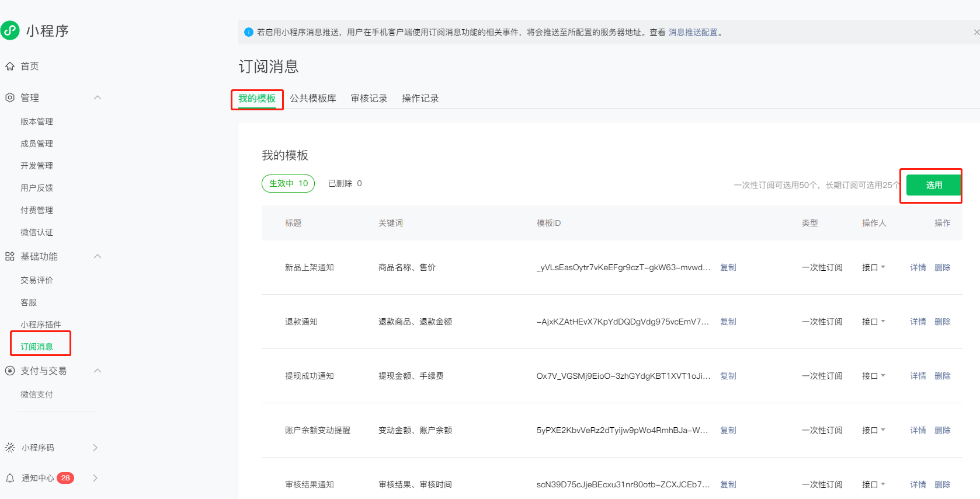
Task: Click the blue info icon in banner
Action: [248, 32]
